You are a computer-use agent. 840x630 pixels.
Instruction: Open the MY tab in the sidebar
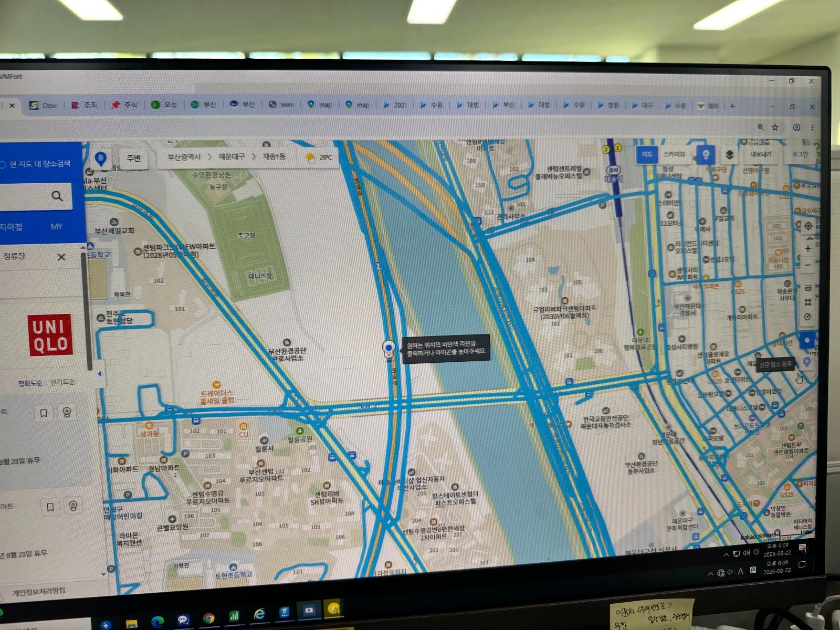tap(56, 226)
